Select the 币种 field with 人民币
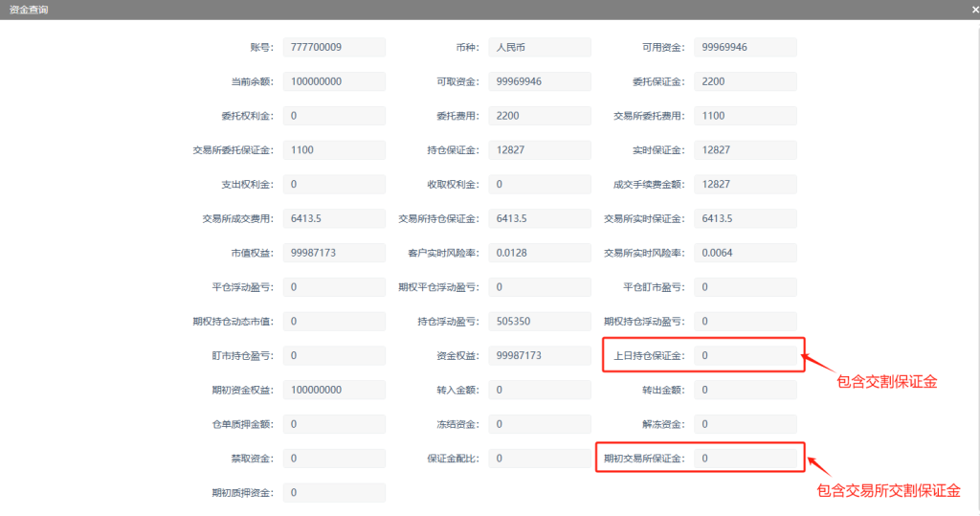Screen dimensions: 980x516 pyautogui.click(x=540, y=47)
